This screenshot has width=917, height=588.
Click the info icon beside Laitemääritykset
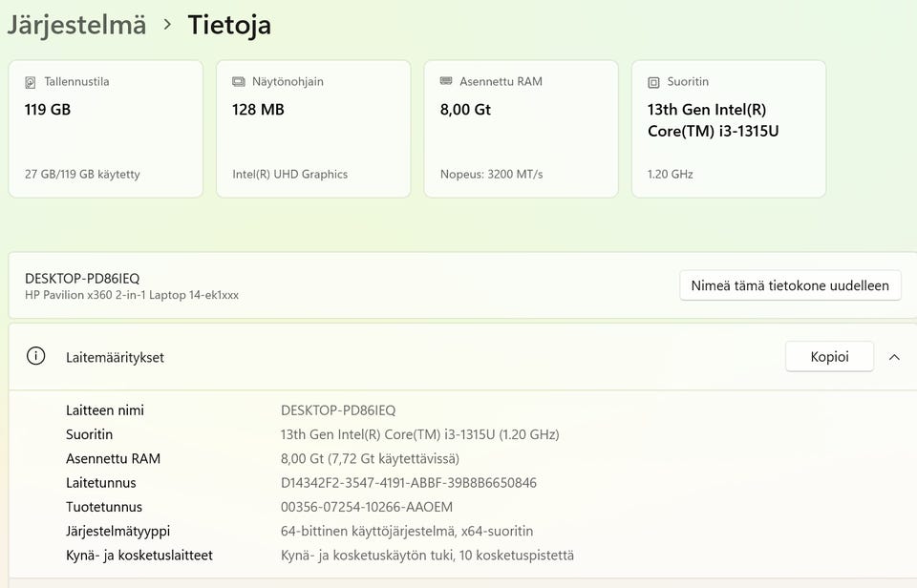pyautogui.click(x=36, y=357)
